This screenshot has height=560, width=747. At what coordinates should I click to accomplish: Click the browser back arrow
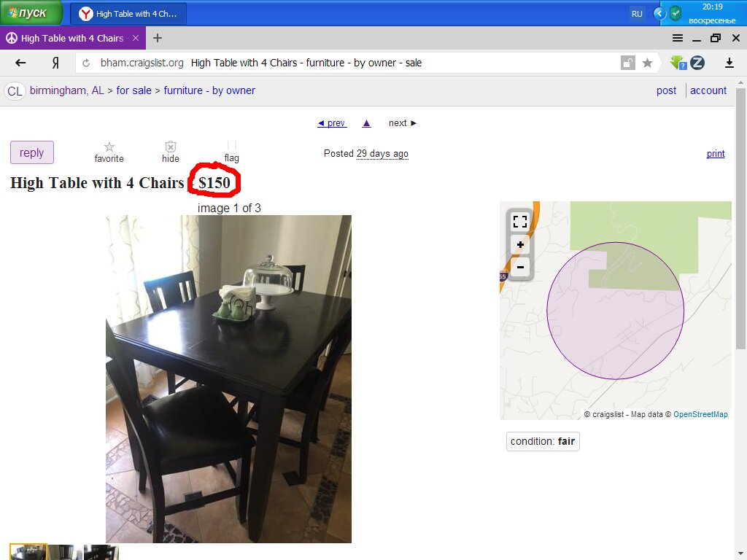click(20, 63)
